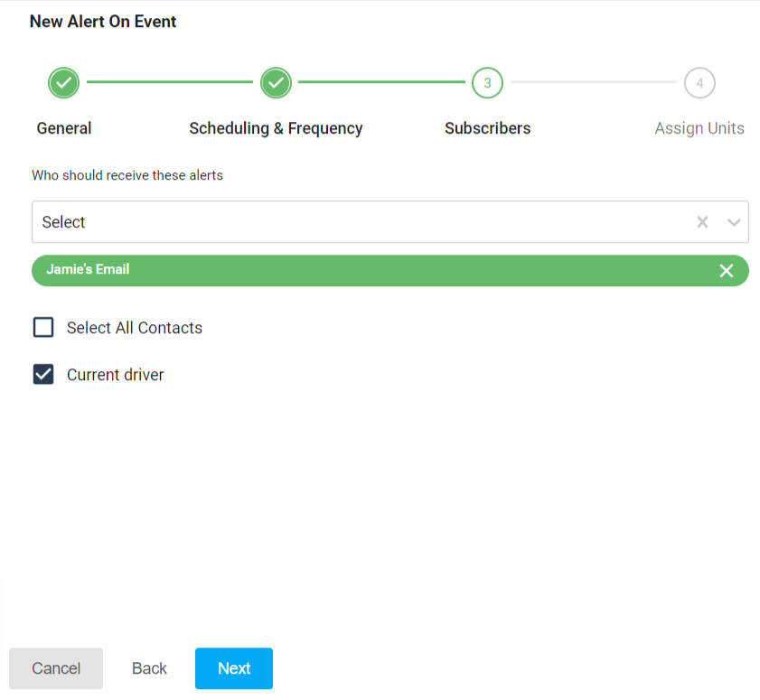The image size is (760, 700).
Task: Open the subscriber Select combo box
Action: [x=361, y=221]
